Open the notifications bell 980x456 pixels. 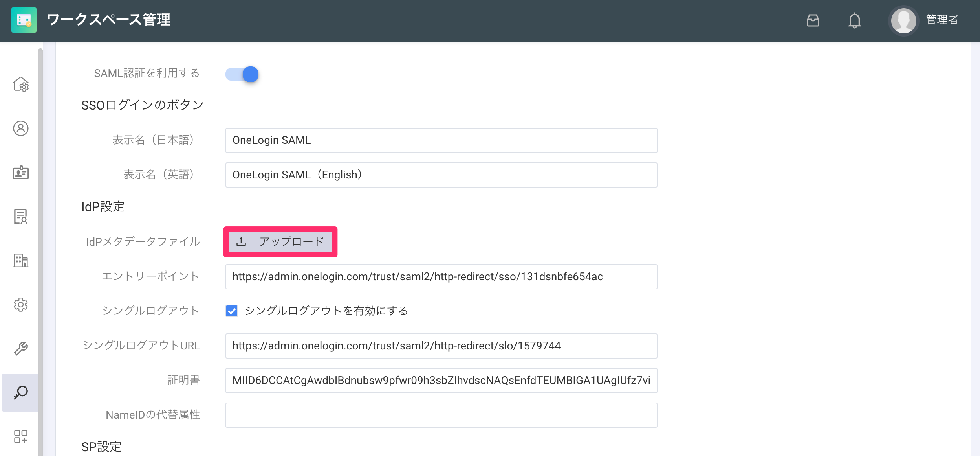click(x=854, y=20)
